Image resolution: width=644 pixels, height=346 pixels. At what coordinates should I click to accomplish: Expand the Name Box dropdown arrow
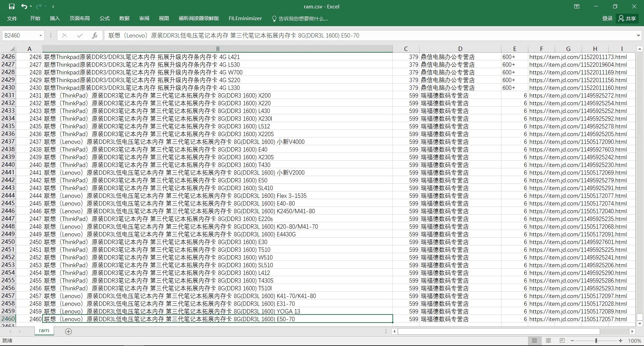(41, 36)
